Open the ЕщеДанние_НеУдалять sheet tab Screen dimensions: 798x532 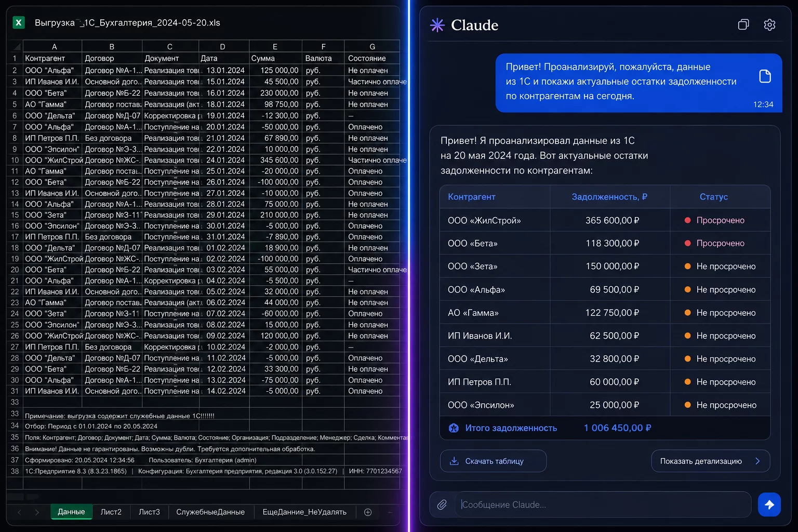coord(304,512)
